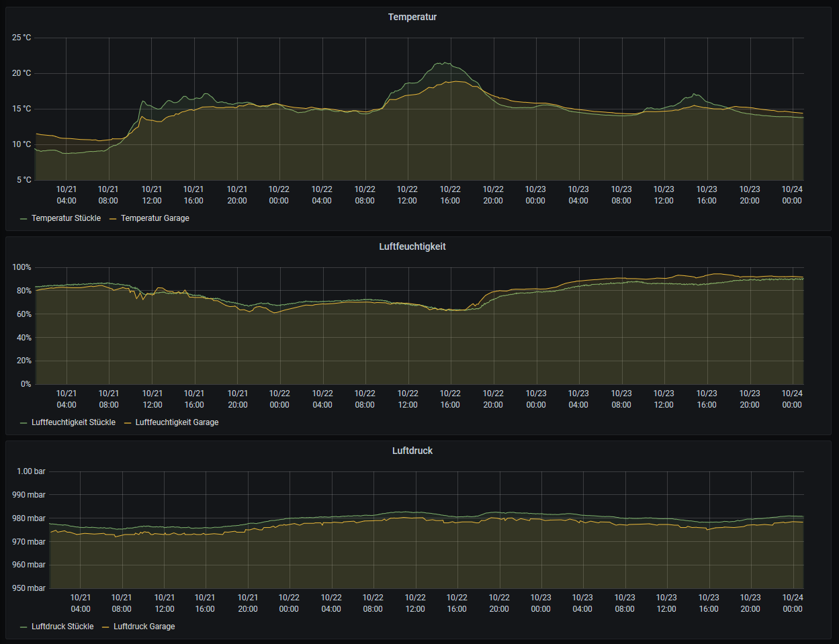Click the 25 °C axis label in Temperatur
The width and height of the screenshot is (839, 644).
(x=21, y=38)
